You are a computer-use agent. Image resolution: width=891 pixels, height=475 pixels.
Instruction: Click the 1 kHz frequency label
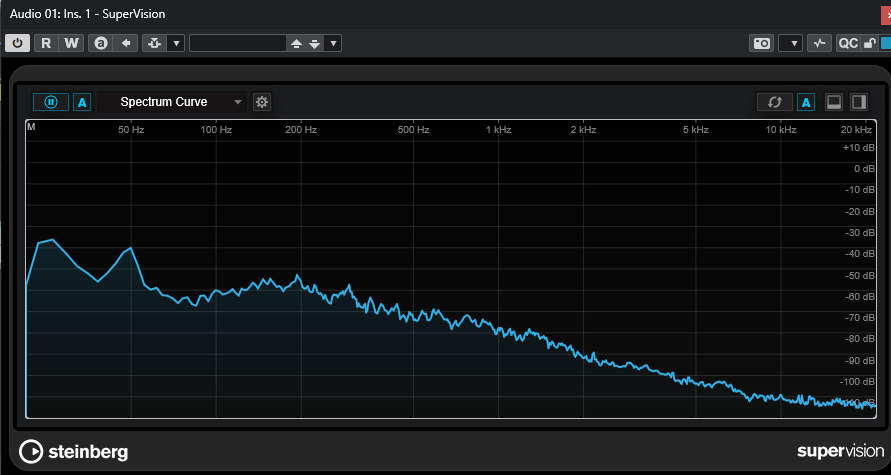[x=498, y=130]
